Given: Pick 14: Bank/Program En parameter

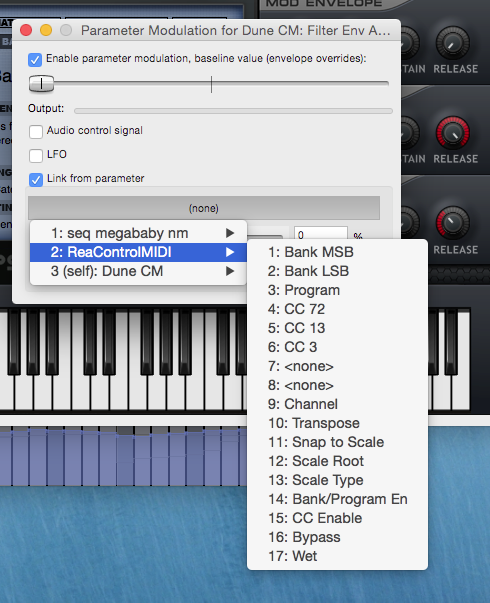Looking at the screenshot, I should point(337,499).
